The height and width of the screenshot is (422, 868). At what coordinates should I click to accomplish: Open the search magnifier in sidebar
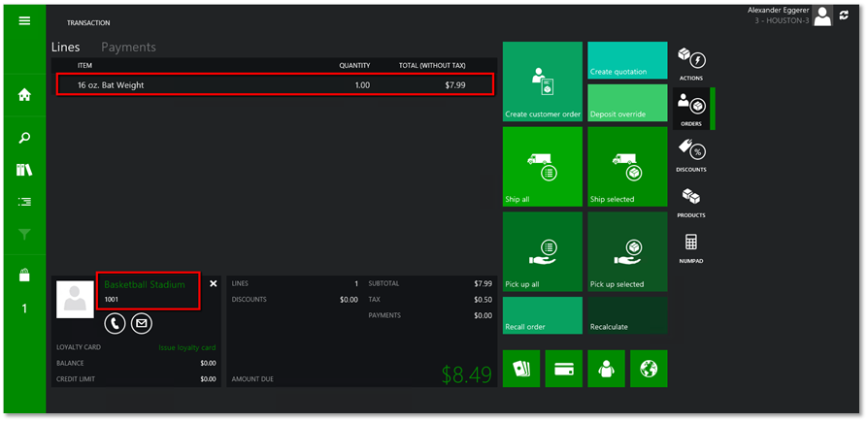tap(24, 138)
